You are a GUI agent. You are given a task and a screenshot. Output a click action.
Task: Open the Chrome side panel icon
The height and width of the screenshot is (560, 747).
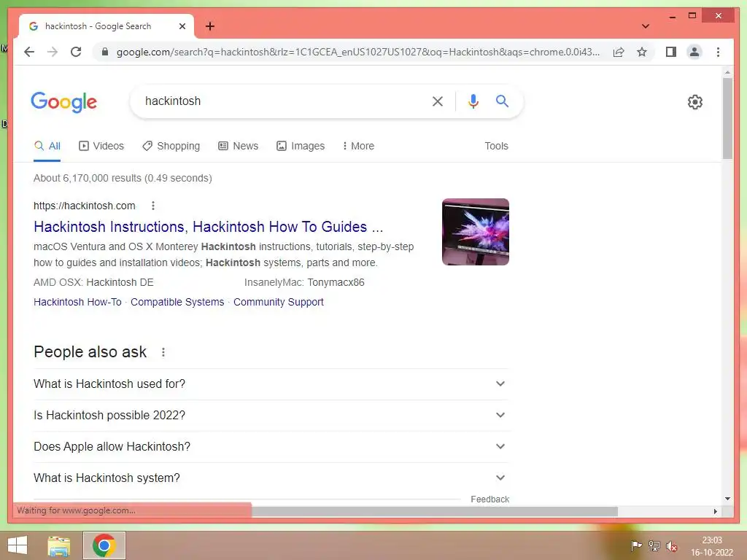point(671,52)
